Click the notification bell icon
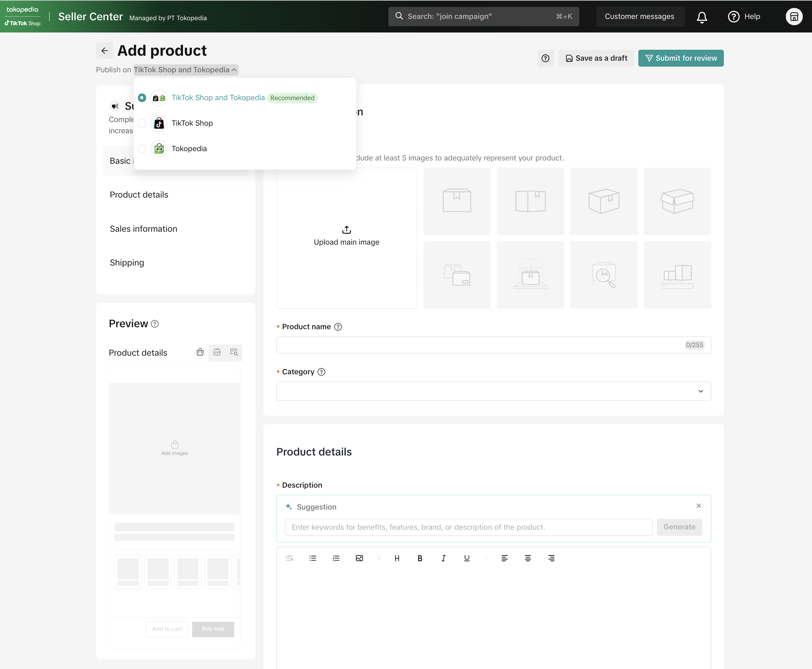 [x=701, y=17]
